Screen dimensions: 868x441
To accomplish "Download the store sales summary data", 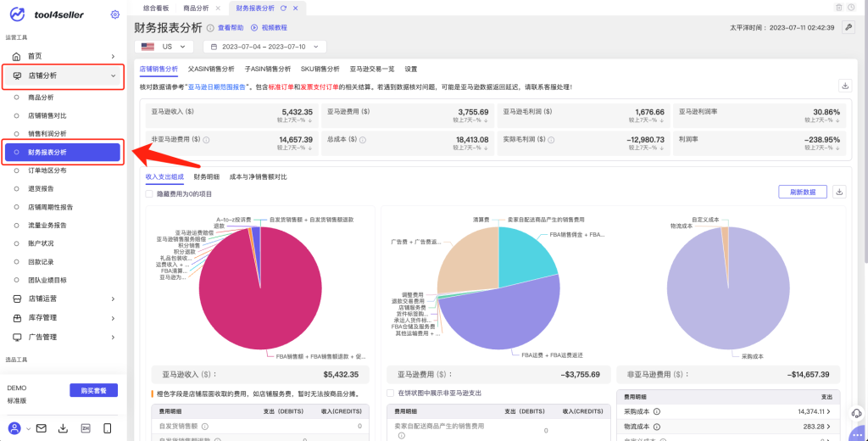I will click(x=845, y=86).
